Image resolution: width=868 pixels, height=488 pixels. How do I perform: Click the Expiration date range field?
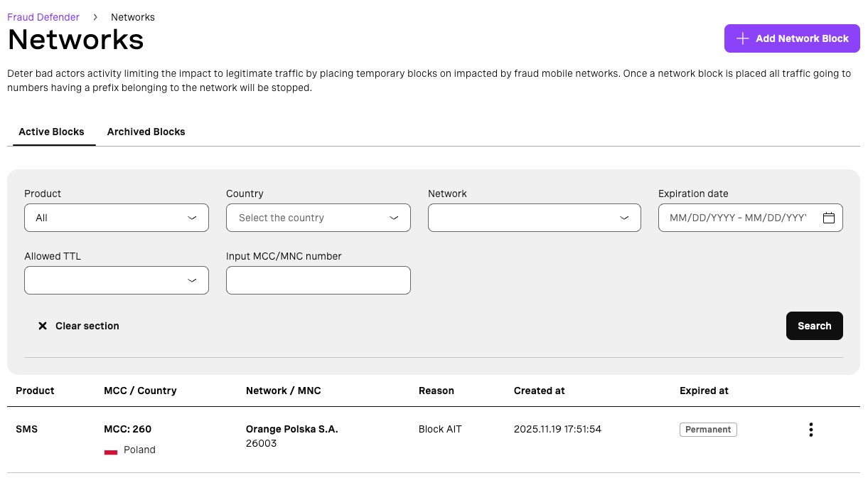point(738,218)
